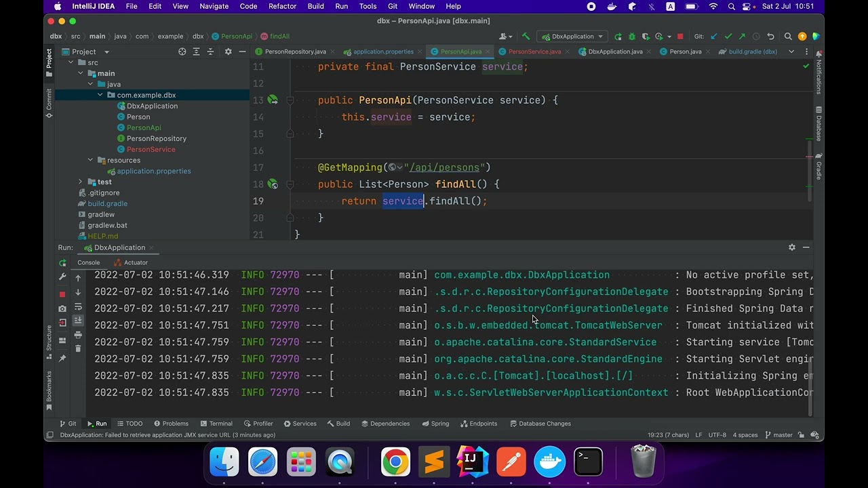Select opened file target icon in Project

pyautogui.click(x=182, y=52)
